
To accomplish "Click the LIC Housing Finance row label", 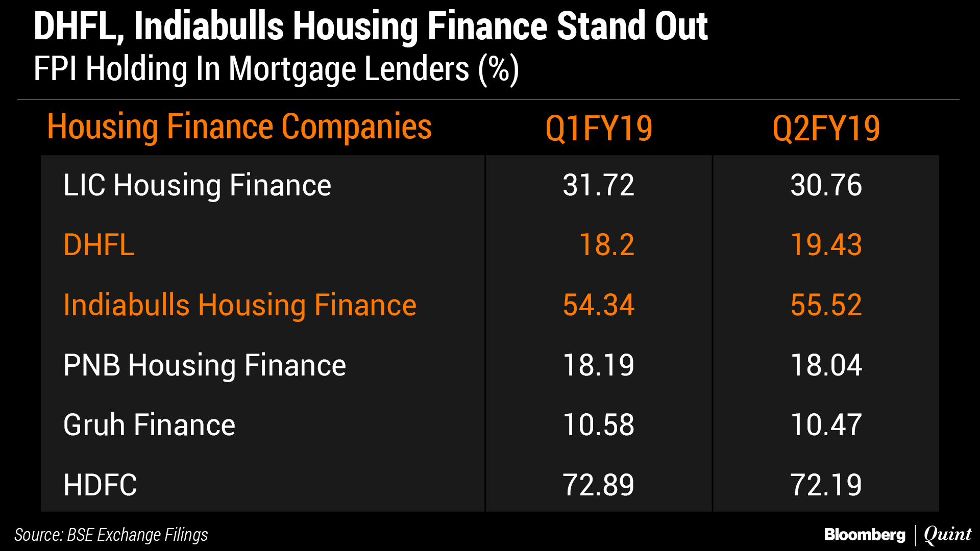I will pyautogui.click(x=197, y=185).
